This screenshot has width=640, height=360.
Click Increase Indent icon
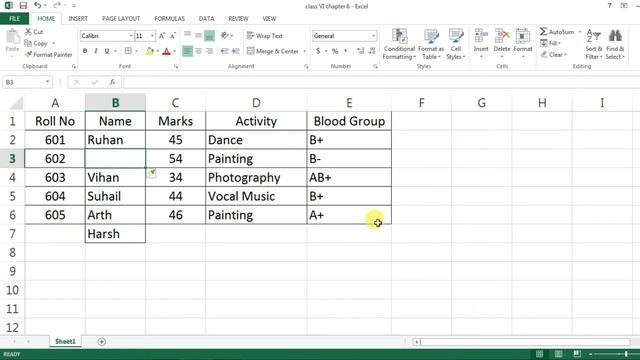pyautogui.click(x=236, y=51)
